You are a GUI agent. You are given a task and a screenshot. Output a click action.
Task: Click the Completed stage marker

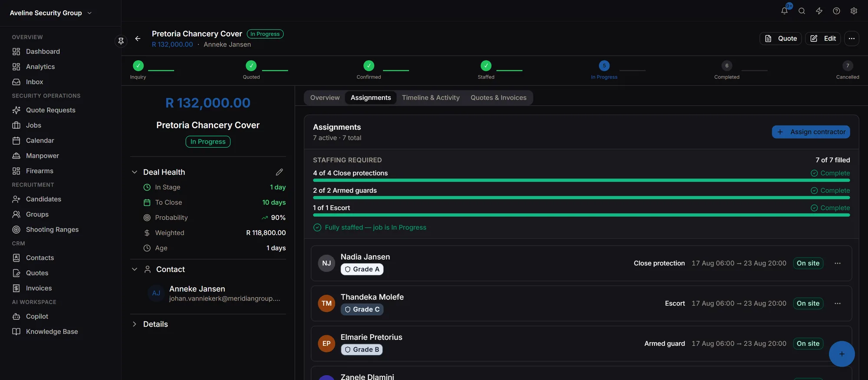[727, 66]
